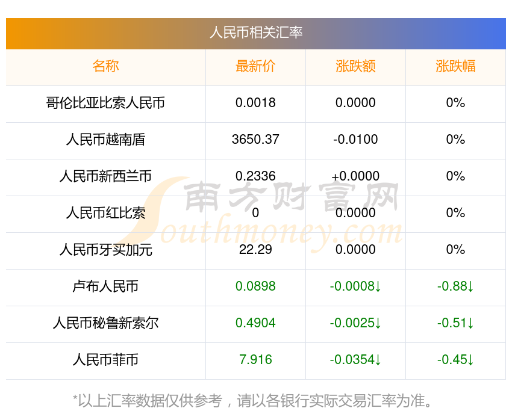Click the disclaimer note below the table
The image size is (512, 420).
[252, 401]
